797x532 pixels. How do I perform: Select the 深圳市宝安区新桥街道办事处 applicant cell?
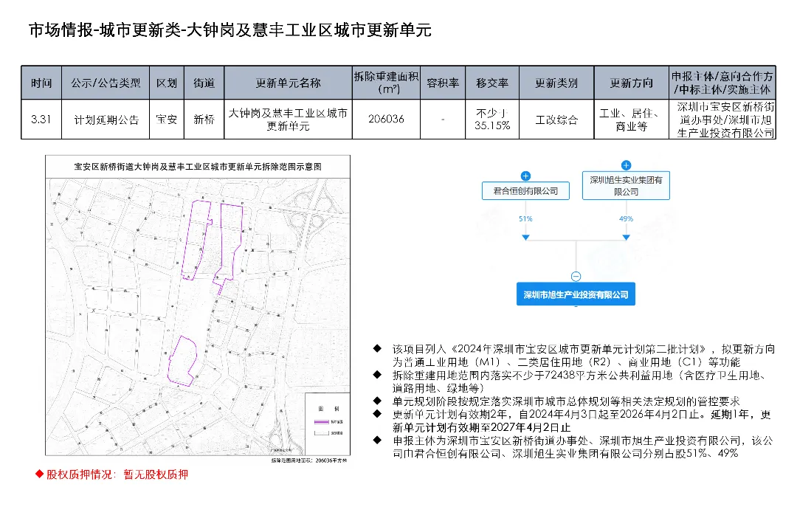click(722, 120)
